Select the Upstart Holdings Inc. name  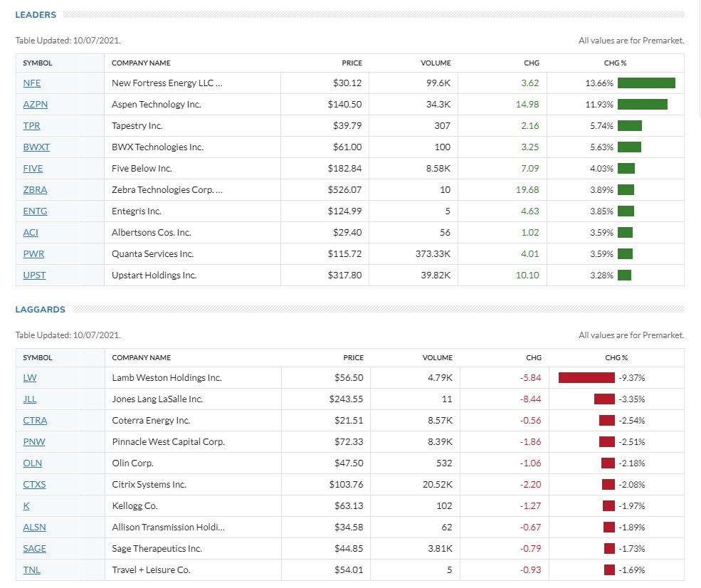click(x=154, y=275)
